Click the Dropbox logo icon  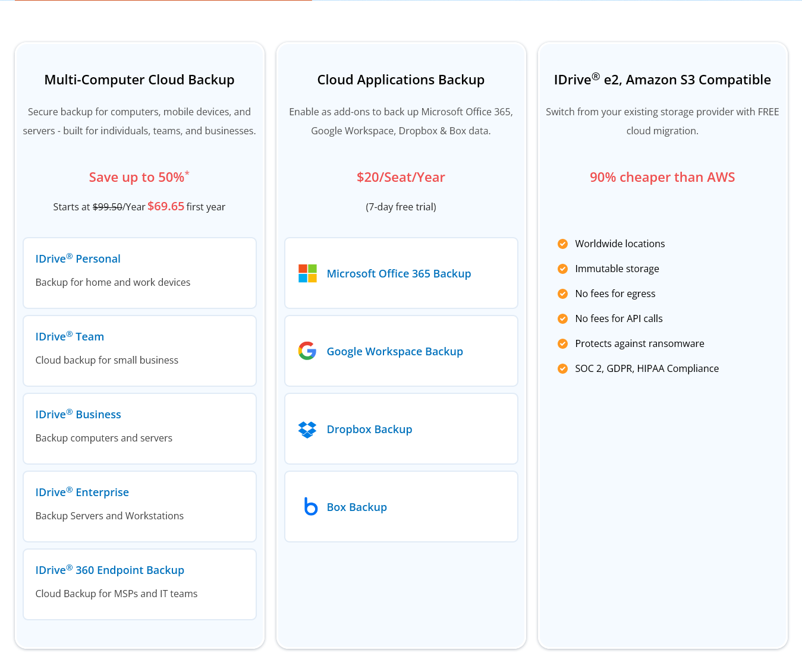307,429
